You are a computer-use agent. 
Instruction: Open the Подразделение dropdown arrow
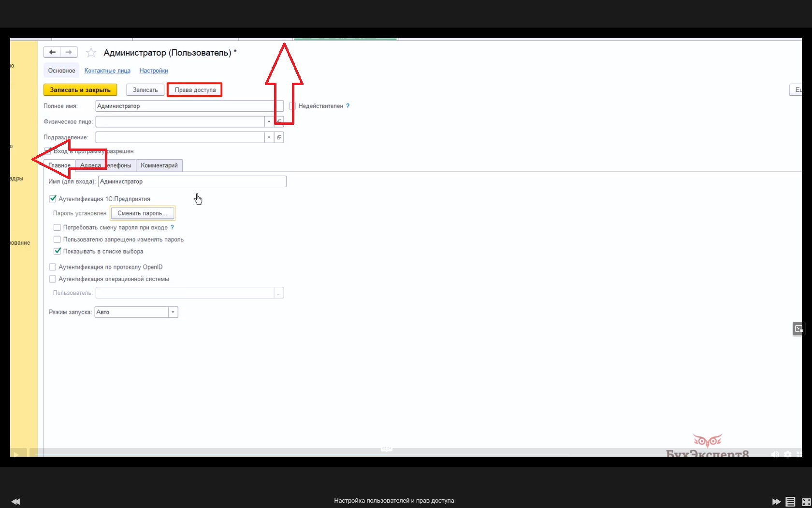(269, 137)
